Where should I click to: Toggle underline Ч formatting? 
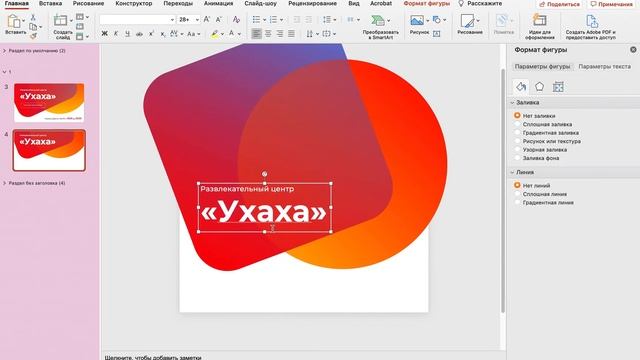[127, 33]
